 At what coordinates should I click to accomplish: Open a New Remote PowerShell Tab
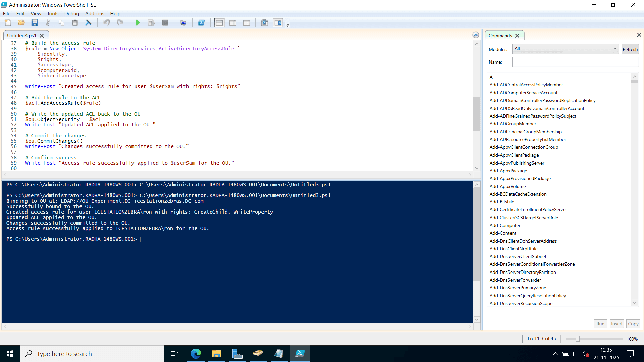tap(183, 23)
